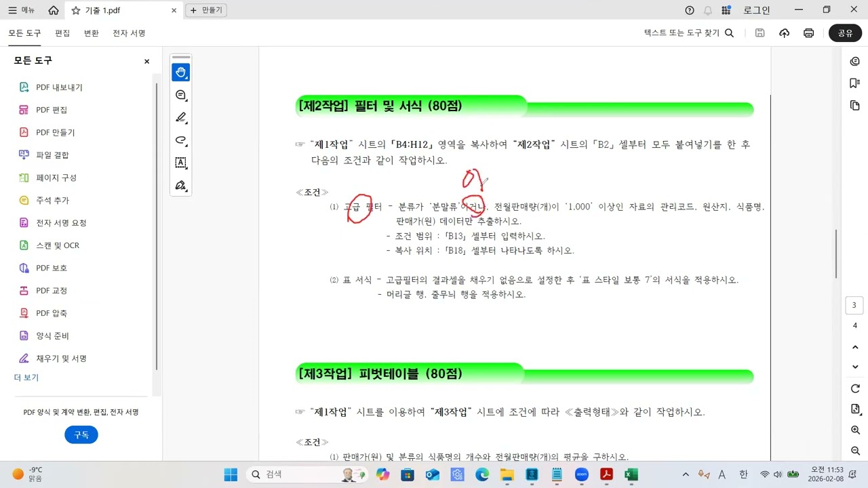Screen dimensions: 868x488
Task: Click the taskbar 검색 search box
Action: (x=307, y=474)
